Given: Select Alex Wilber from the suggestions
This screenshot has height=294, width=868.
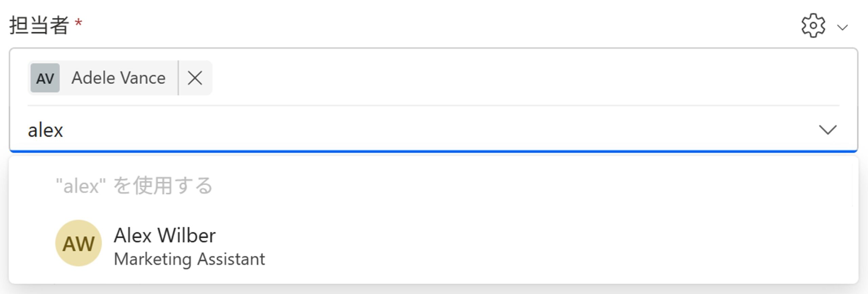Looking at the screenshot, I should [x=165, y=236].
